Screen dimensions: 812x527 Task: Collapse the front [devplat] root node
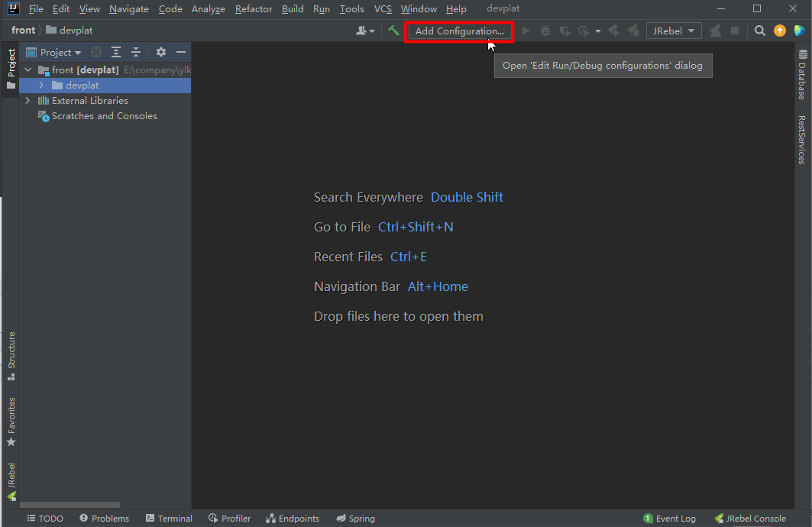point(28,70)
